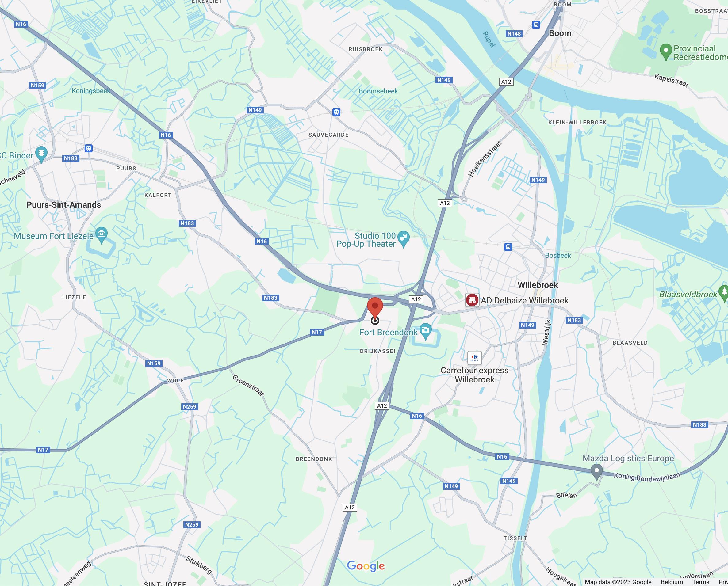
Task: Click the N17 road shield near Drijkassei
Action: coord(317,332)
